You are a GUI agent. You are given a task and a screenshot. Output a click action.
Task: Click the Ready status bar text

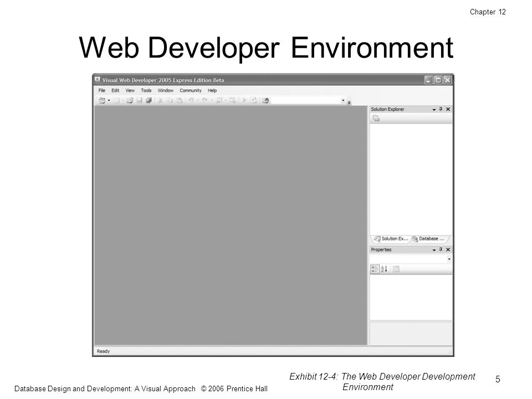point(103,351)
